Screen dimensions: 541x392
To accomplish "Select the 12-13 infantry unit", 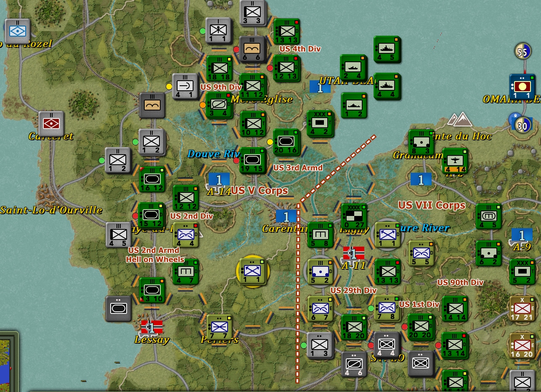I will 286,68.
